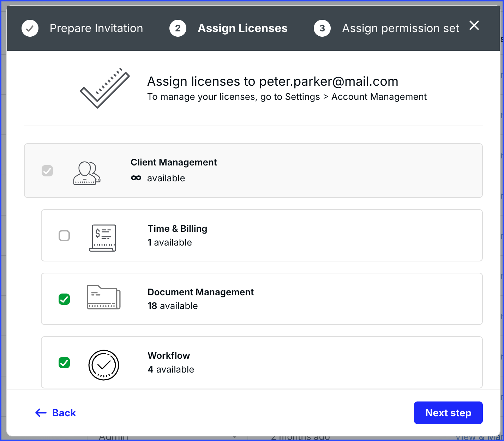Screen dimensions: 504x441
Task: Click the Workflow circular checkmark icon
Action: click(x=103, y=365)
